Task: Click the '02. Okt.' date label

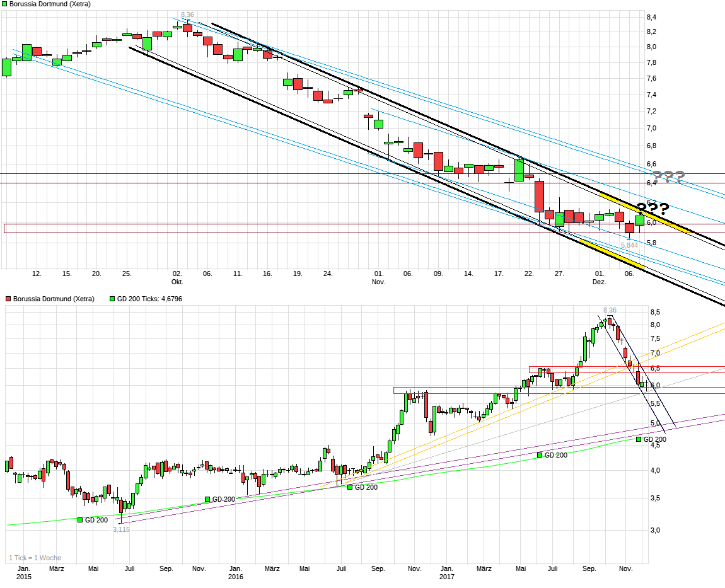Action: click(177, 278)
